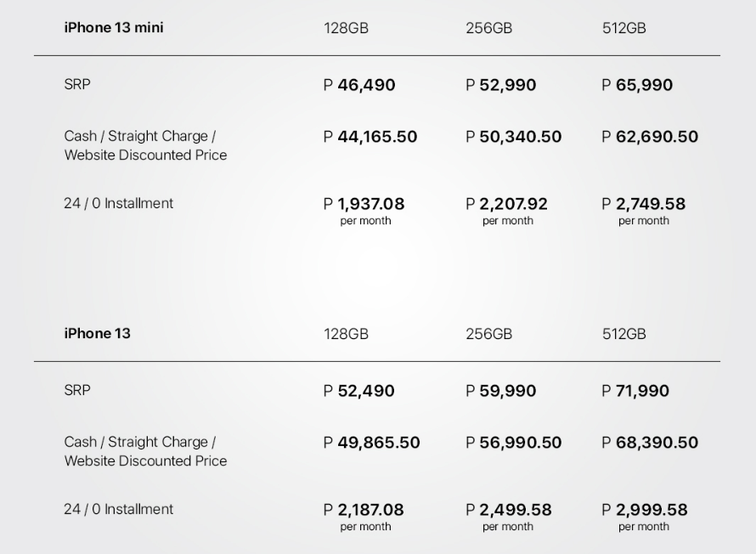This screenshot has width=756, height=554.
Task: Pick the P 2,999.58 per month installment
Action: tap(643, 511)
